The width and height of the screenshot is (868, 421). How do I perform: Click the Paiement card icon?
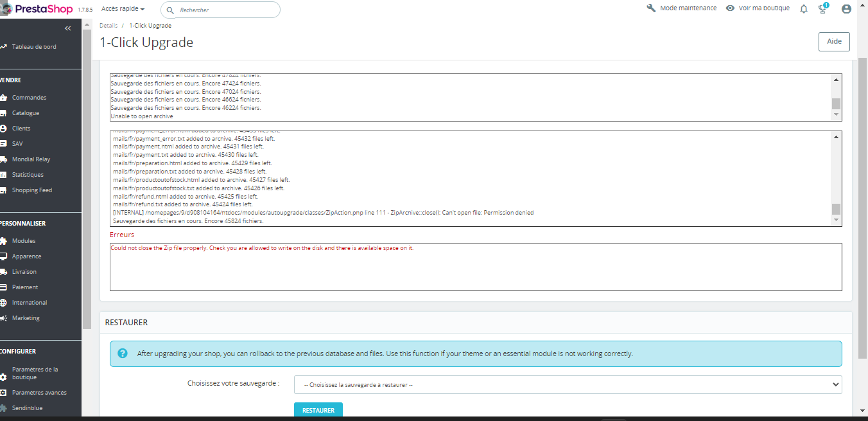coord(3,287)
